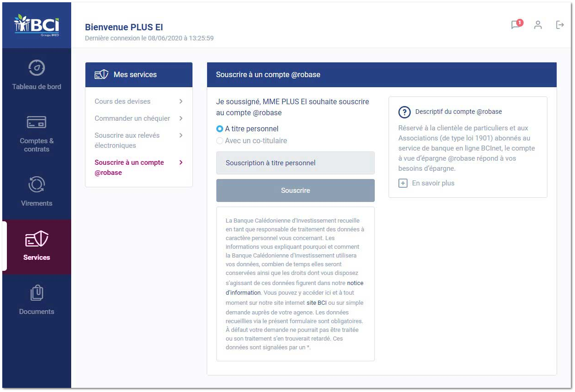This screenshot has width=575, height=392.
Task: Click the BCI logo
Action: click(x=37, y=25)
